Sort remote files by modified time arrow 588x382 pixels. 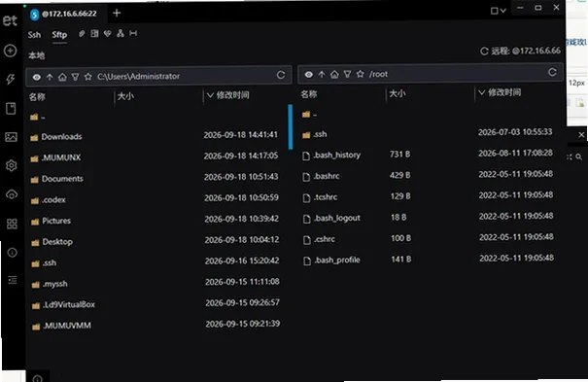482,92
